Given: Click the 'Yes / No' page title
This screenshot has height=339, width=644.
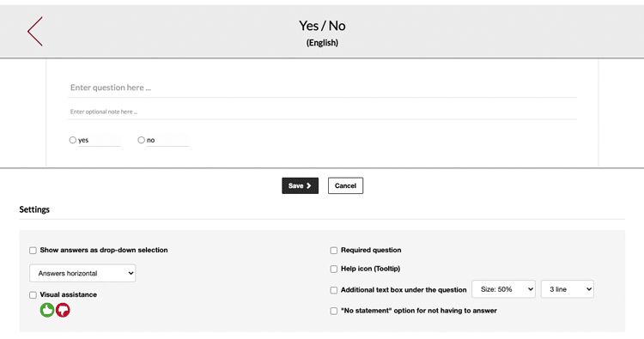Looking at the screenshot, I should [322, 26].
